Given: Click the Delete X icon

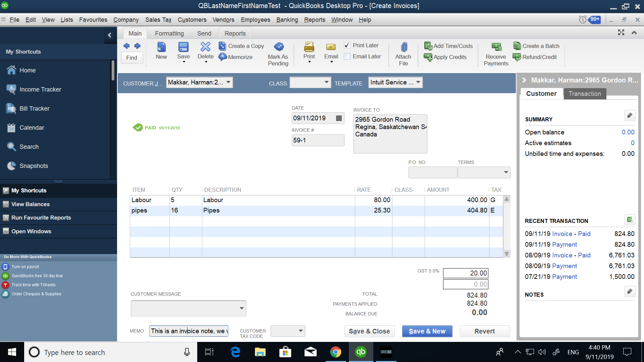Looking at the screenshot, I should tap(206, 47).
